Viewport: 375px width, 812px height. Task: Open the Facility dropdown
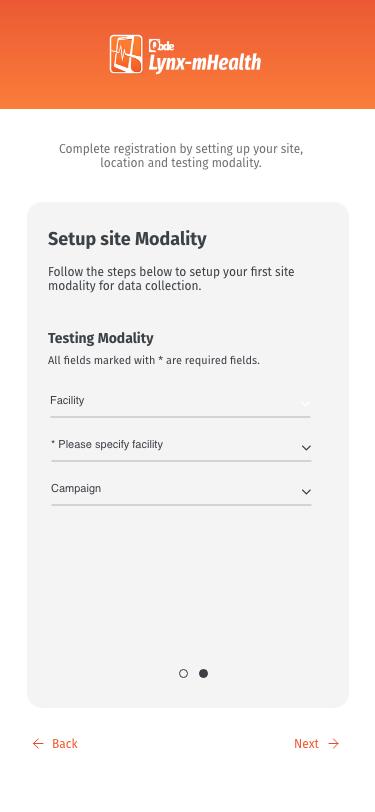coord(180,402)
